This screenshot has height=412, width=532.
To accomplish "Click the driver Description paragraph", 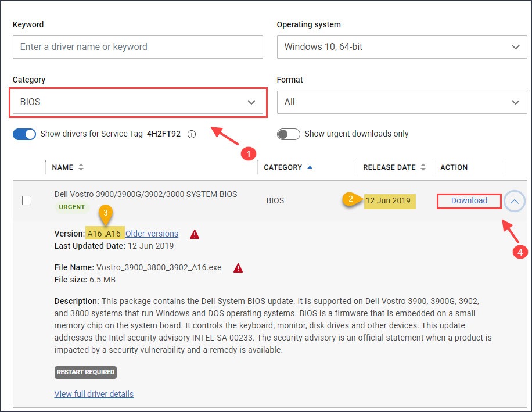I will [273, 325].
